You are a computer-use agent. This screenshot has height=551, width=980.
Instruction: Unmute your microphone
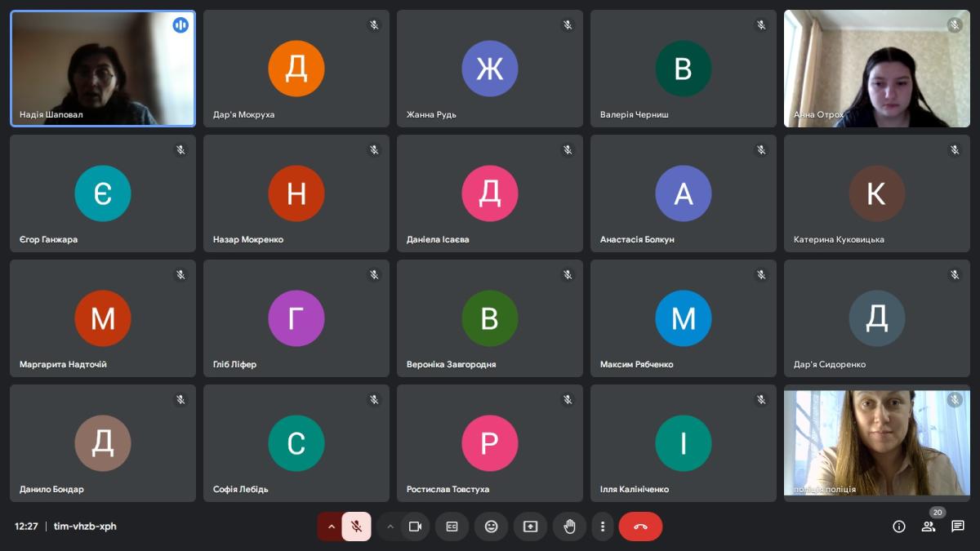pos(357,527)
